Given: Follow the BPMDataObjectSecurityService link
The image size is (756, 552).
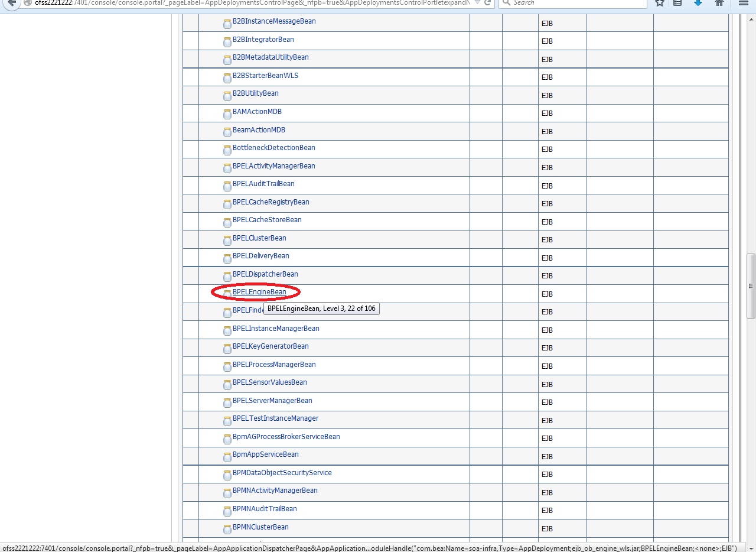Looking at the screenshot, I should [x=282, y=473].
